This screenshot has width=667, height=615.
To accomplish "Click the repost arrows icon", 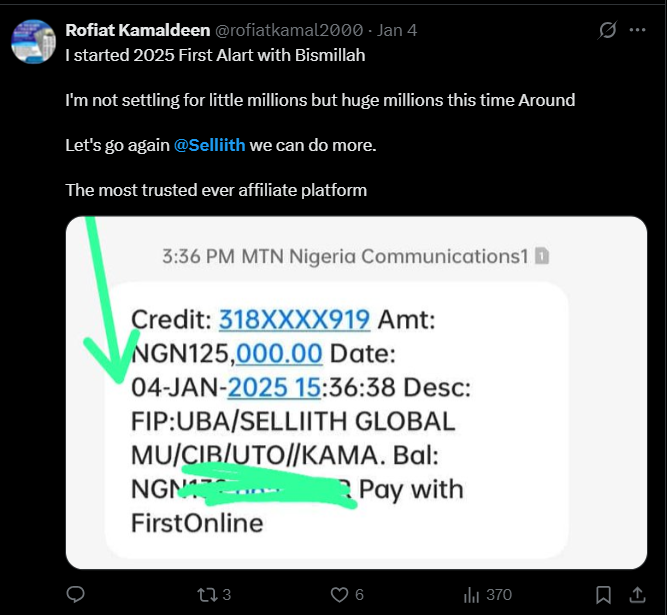I will tap(207, 594).
